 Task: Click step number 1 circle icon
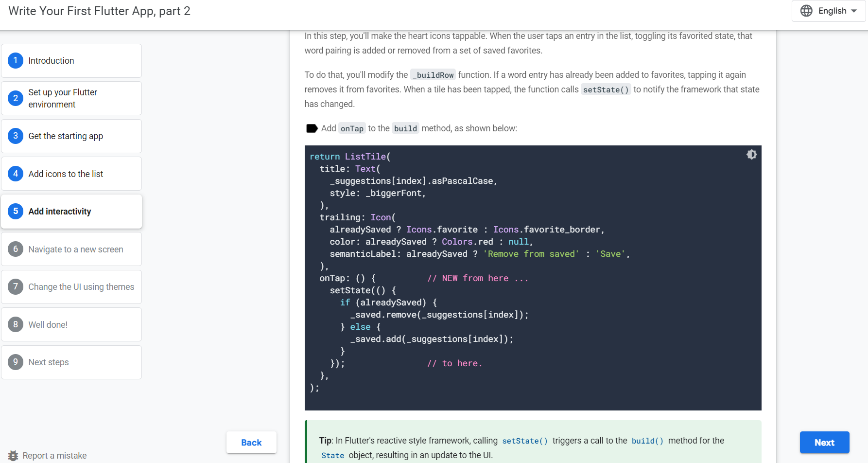point(16,61)
